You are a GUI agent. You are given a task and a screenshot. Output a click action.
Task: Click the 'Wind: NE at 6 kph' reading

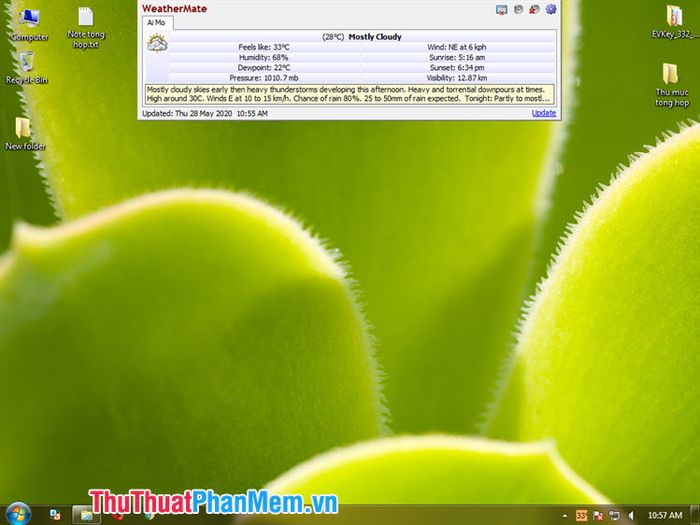457,47
